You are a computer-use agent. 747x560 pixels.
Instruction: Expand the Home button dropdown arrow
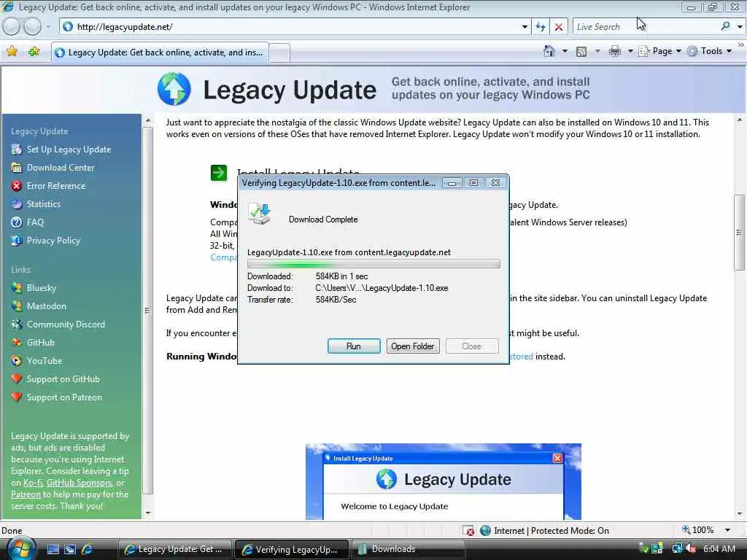click(565, 51)
